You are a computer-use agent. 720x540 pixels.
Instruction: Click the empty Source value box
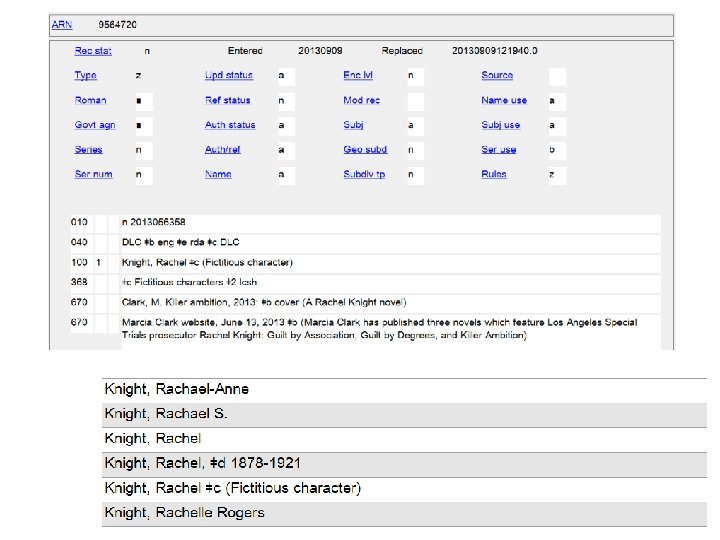557,76
